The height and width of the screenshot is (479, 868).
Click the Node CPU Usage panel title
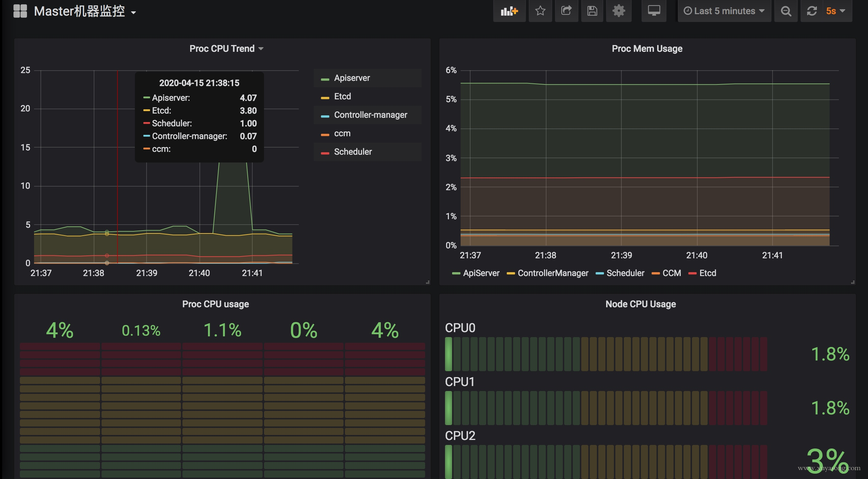(x=641, y=304)
